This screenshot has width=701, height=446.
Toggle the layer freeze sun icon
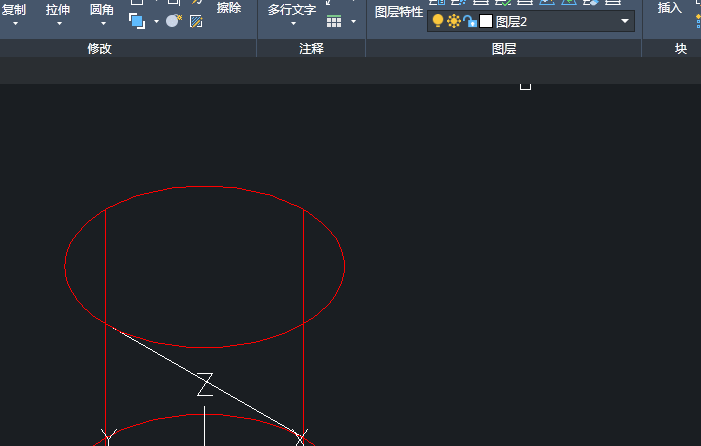point(454,21)
